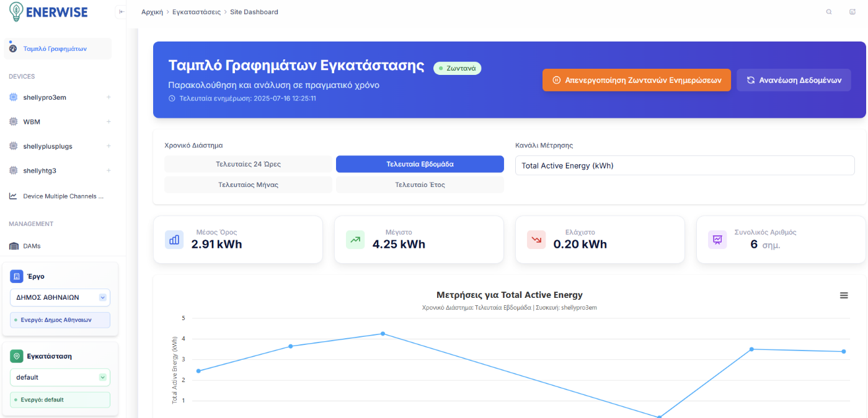Screen dimensions: 868x418
Task: Click the DAMs warehouse icon
Action: 13,246
